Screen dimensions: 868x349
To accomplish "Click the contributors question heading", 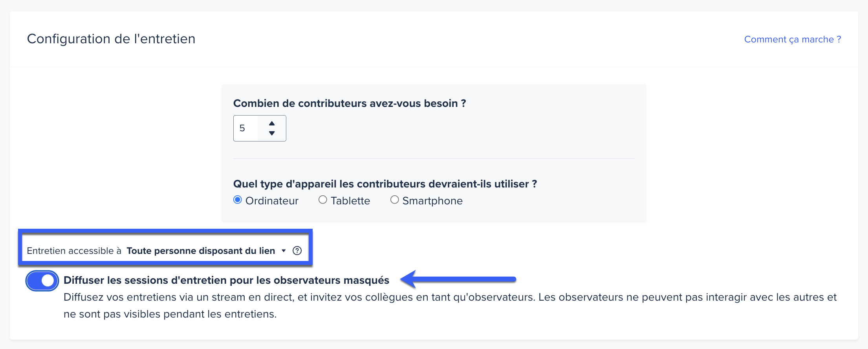I will pos(350,103).
